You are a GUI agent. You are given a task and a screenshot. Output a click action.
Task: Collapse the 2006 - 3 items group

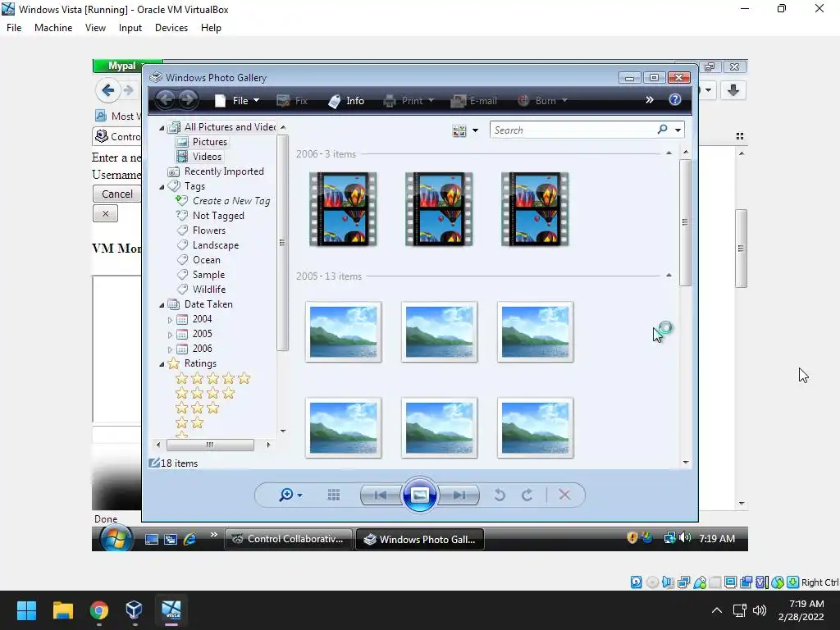669,153
